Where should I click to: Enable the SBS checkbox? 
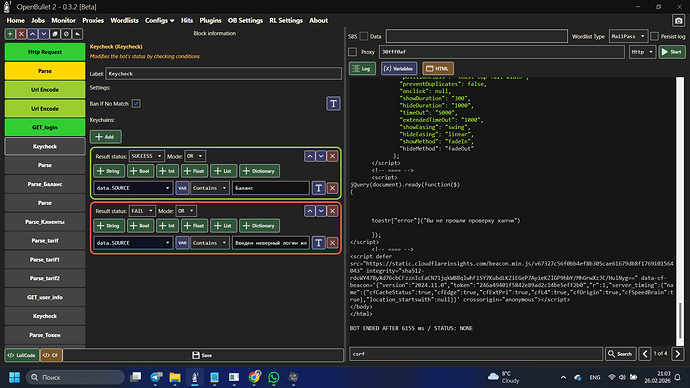(363, 36)
